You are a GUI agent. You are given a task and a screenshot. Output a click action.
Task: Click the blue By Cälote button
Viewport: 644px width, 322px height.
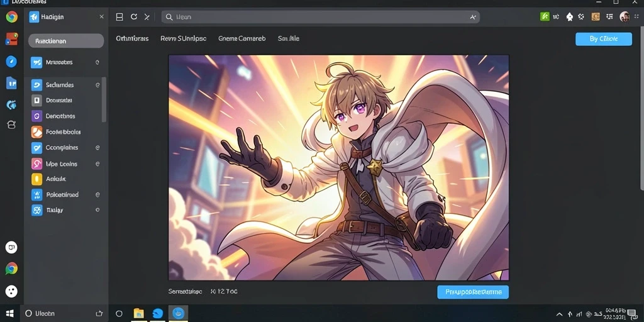pyautogui.click(x=604, y=39)
